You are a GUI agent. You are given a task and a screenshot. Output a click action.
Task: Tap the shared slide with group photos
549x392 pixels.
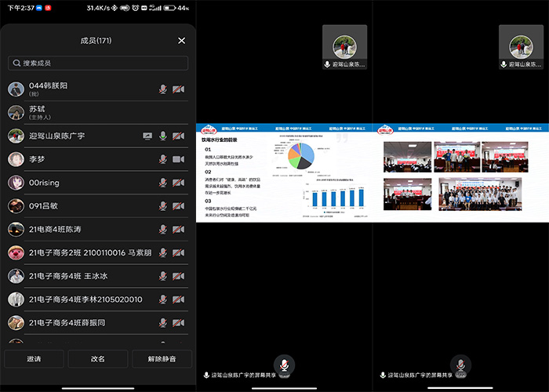460,172
